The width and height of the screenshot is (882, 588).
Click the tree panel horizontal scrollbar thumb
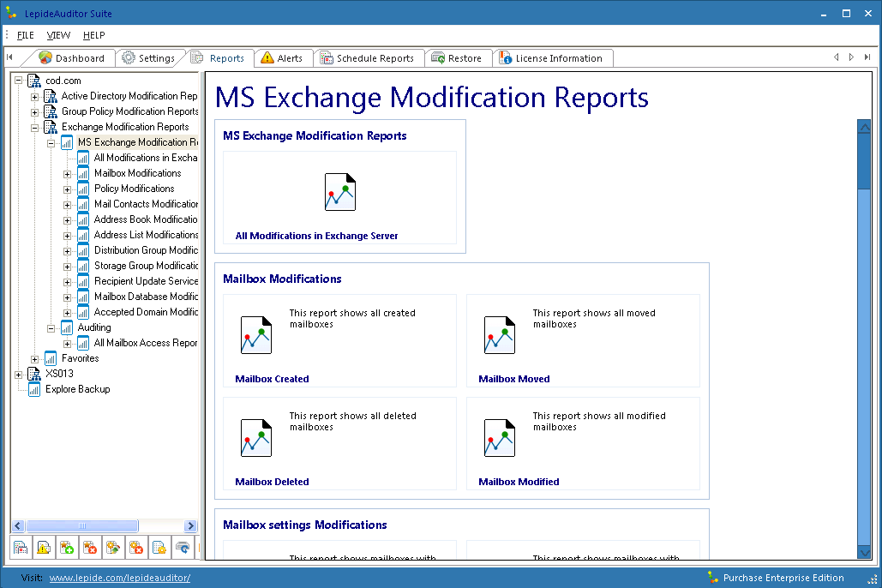82,526
